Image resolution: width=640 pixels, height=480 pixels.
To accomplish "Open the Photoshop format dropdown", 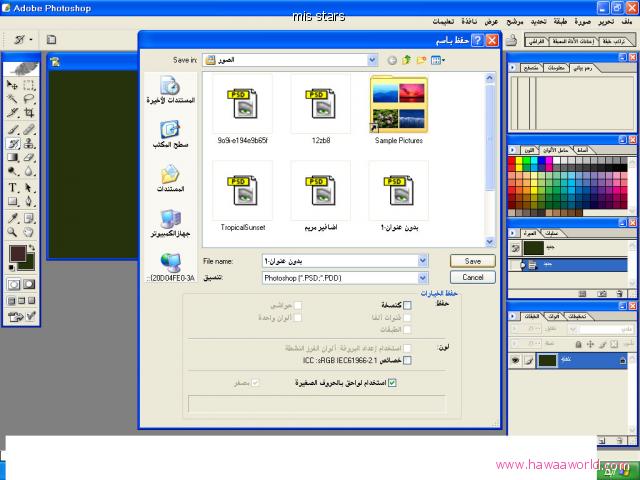I will coord(423,277).
